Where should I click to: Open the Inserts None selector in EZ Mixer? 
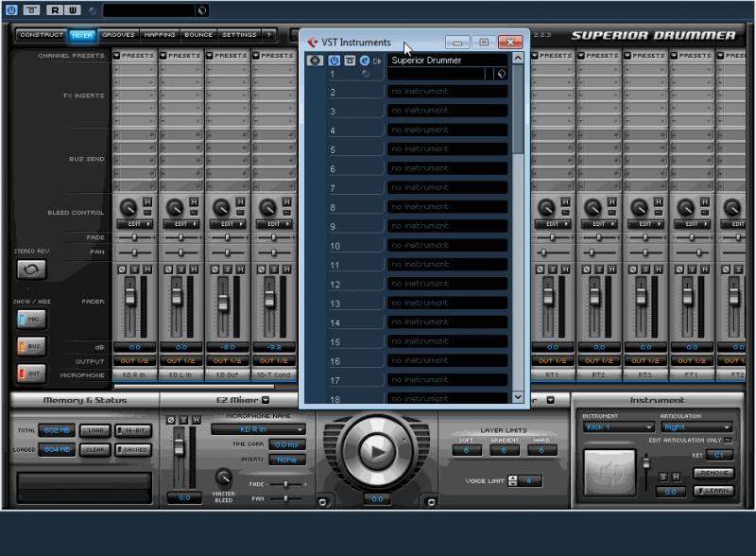287,460
